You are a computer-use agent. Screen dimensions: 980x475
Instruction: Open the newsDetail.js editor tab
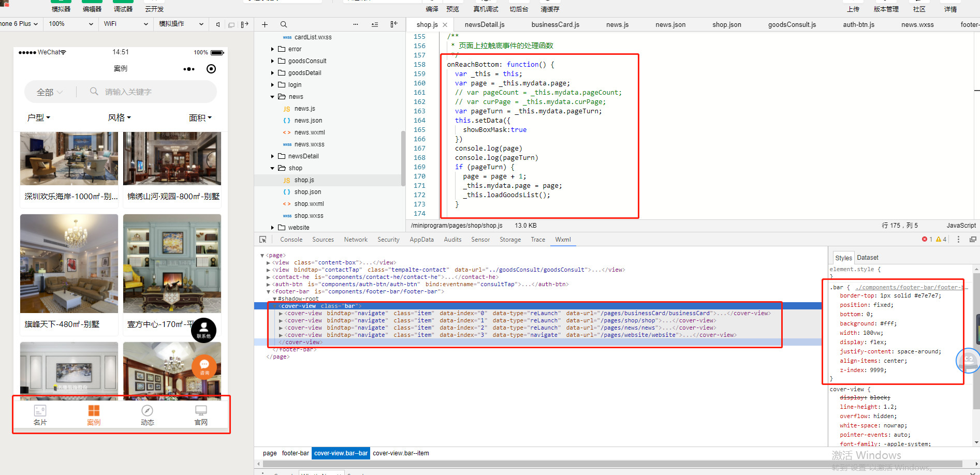(x=484, y=25)
